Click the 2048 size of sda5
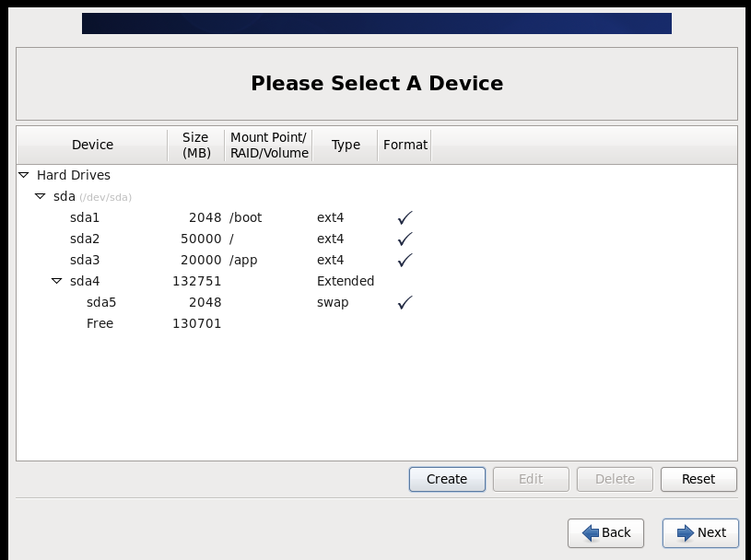Screen dimensions: 751x560 (205, 302)
